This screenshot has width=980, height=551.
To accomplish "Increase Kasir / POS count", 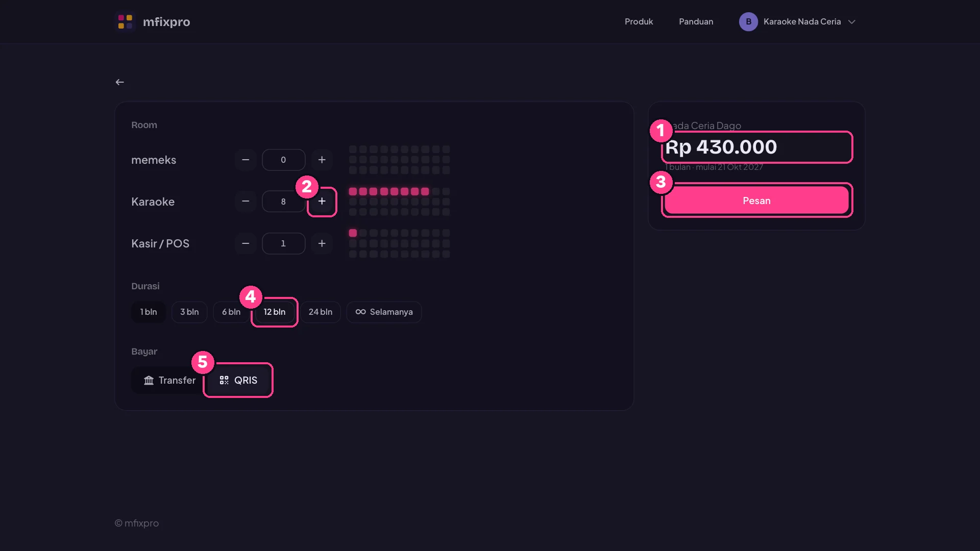I will [322, 243].
